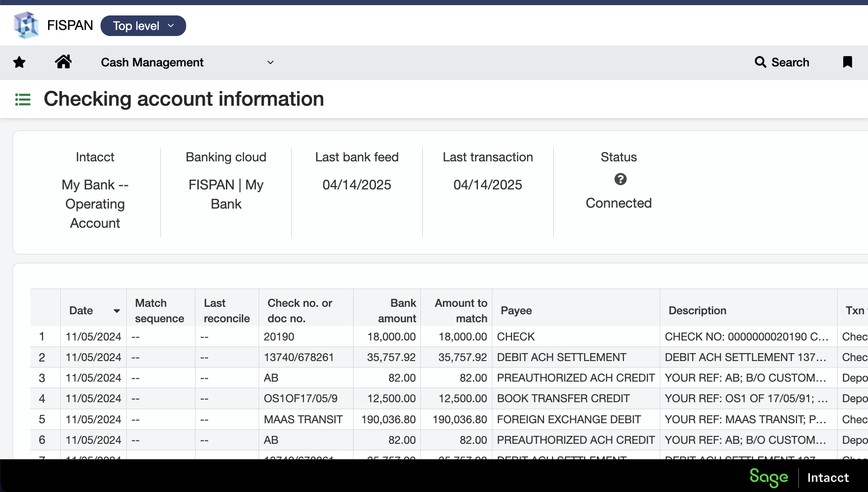Click the FISPAN company logo icon
The width and height of the screenshot is (868, 492).
[x=26, y=25]
